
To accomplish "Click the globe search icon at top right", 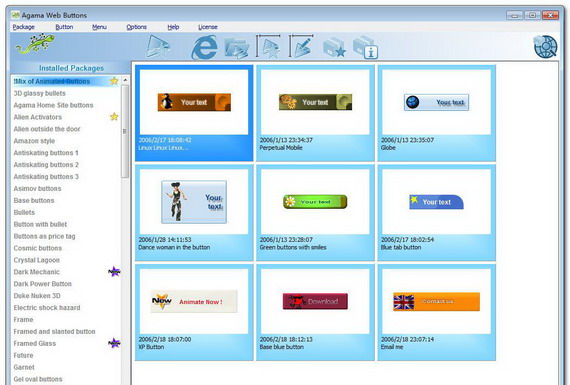I will pos(545,47).
